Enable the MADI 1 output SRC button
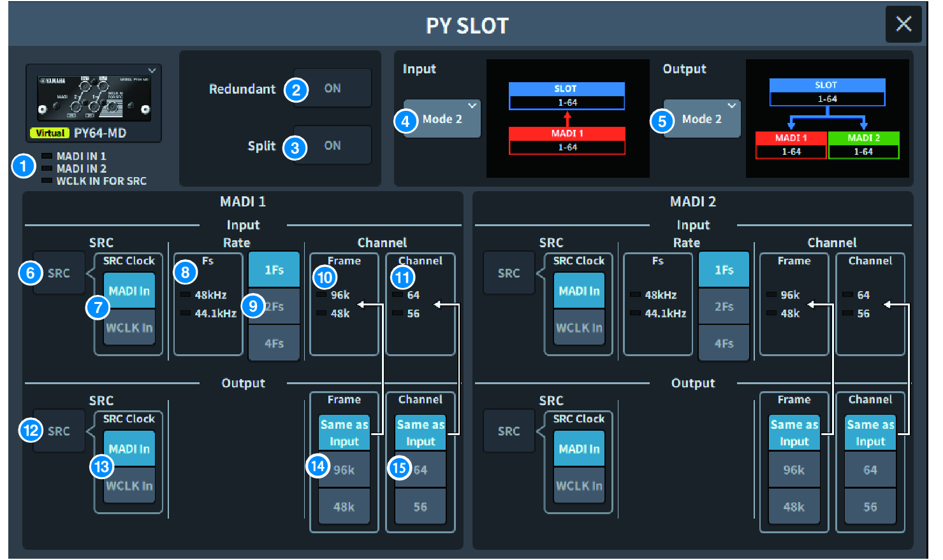Screen dimensions: 943x560 pyautogui.click(x=59, y=431)
